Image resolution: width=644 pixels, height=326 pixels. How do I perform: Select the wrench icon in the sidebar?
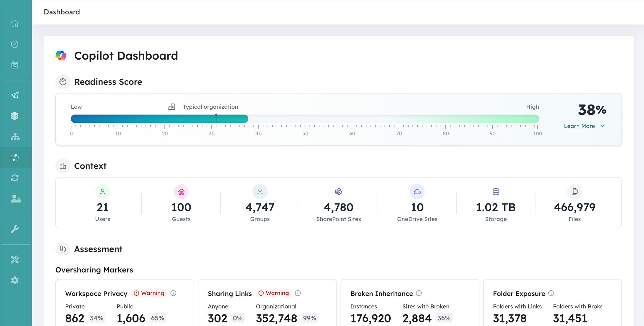(15, 229)
